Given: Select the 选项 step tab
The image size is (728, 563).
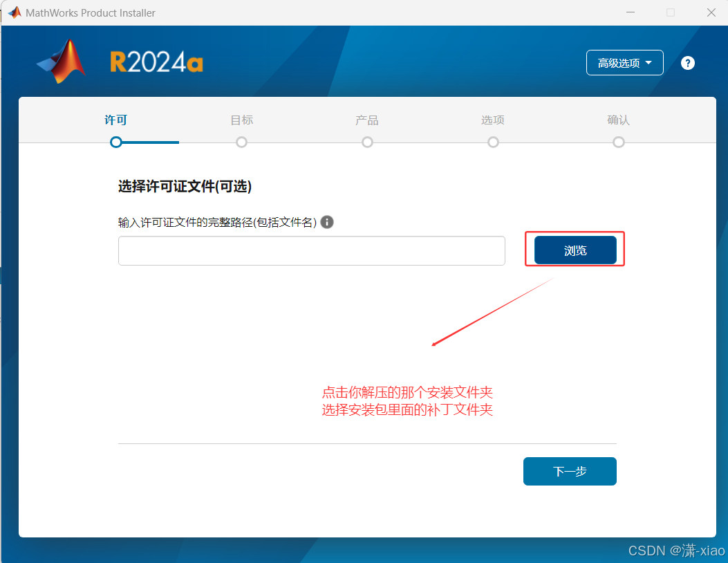Looking at the screenshot, I should (x=493, y=120).
